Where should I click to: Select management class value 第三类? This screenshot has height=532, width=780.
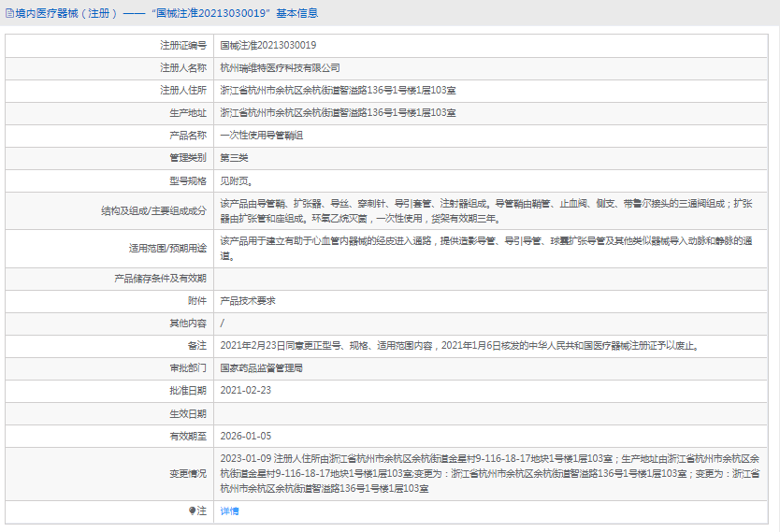235,158
